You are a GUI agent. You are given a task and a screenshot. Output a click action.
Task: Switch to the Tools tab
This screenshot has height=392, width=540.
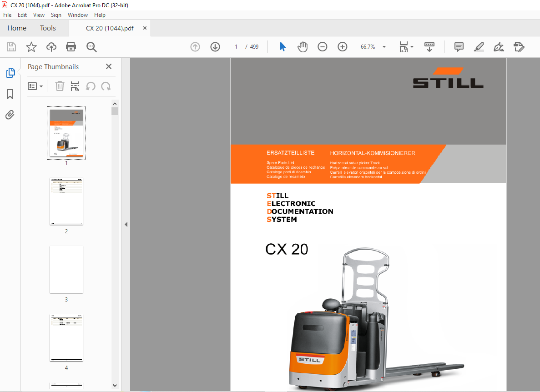click(48, 28)
